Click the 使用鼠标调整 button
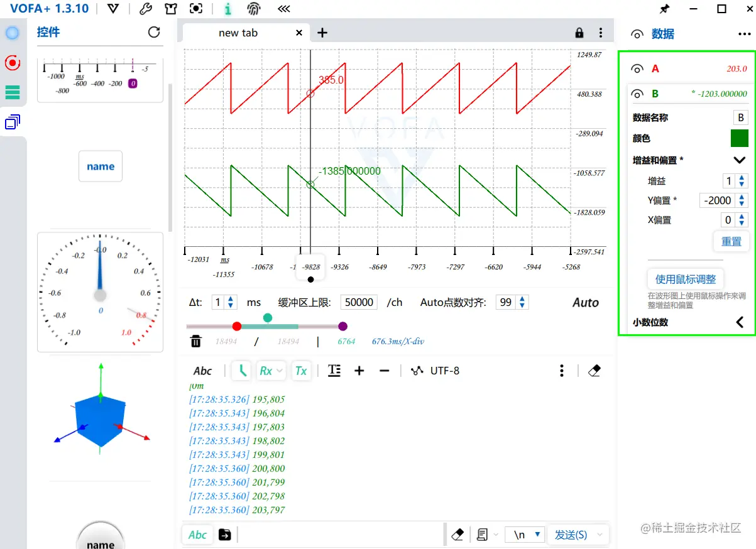 (686, 279)
